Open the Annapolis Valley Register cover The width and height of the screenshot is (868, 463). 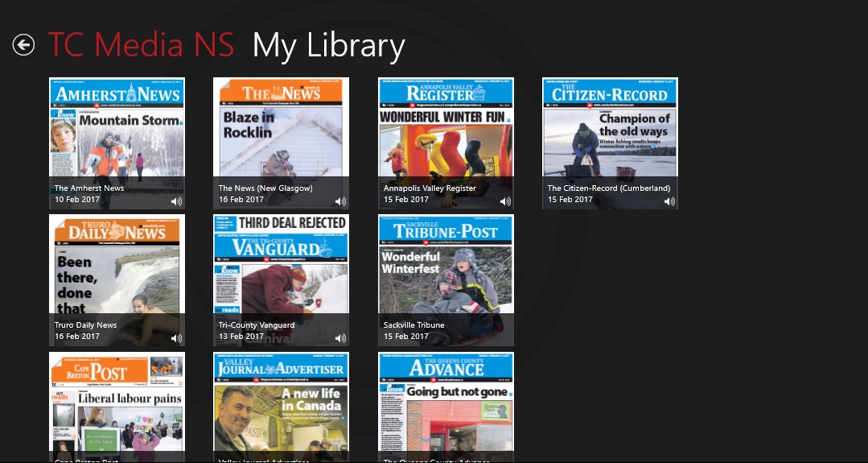pyautogui.click(x=446, y=143)
